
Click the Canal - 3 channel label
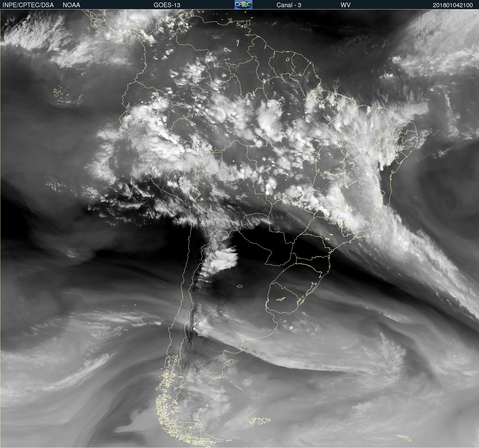pos(289,5)
